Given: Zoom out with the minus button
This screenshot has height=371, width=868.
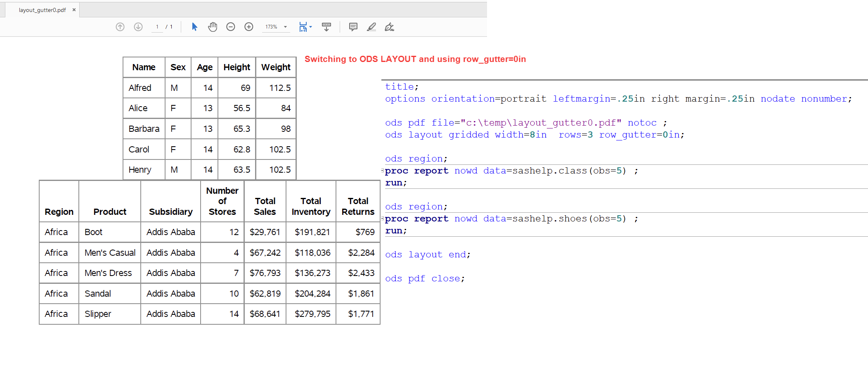Looking at the screenshot, I should click(x=231, y=27).
